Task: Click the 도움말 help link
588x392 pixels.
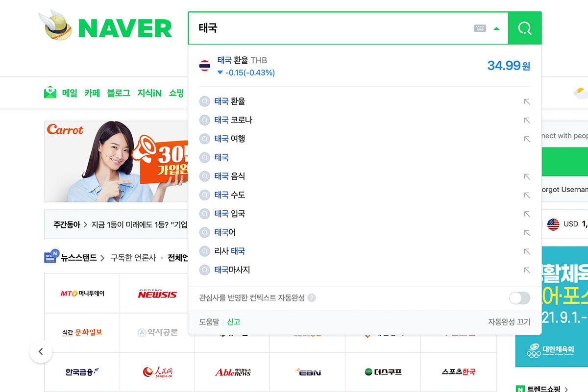Action: 209,322
